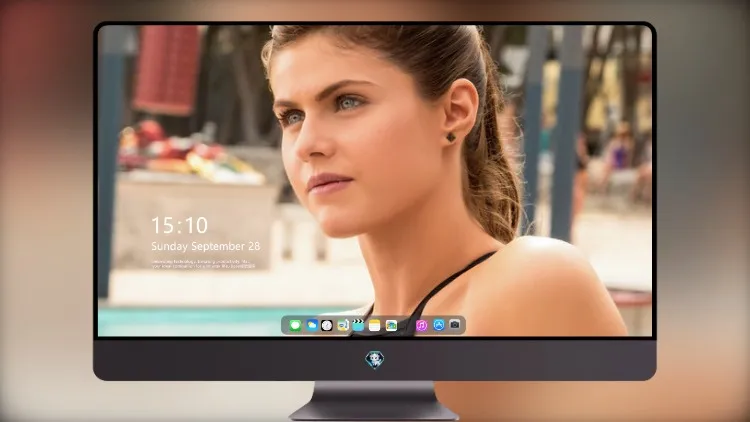Click the 15:10 clock widget
The image size is (750, 422).
click(x=179, y=225)
